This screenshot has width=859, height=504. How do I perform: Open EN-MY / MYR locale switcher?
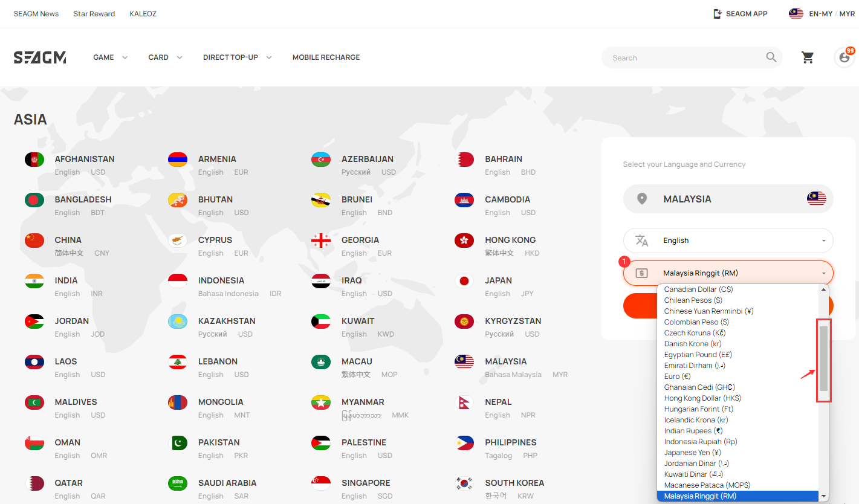click(x=822, y=14)
